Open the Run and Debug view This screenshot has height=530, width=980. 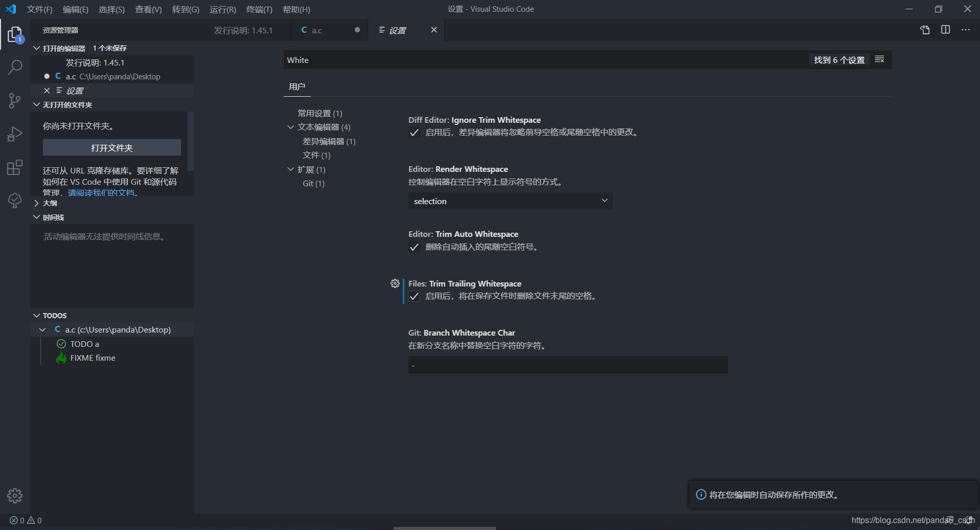pos(15,134)
